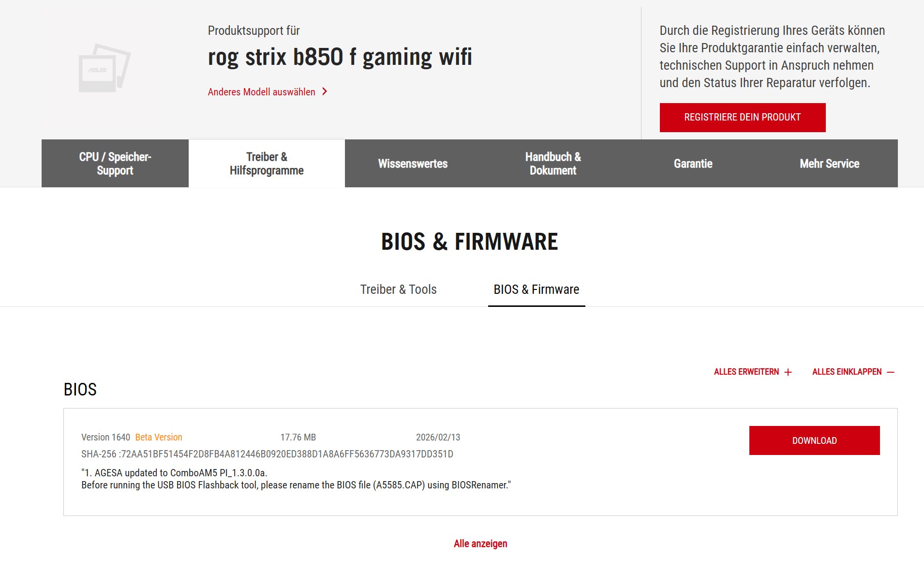Click the SHA-256 hash string
The height and width of the screenshot is (576, 924).
pos(267,454)
